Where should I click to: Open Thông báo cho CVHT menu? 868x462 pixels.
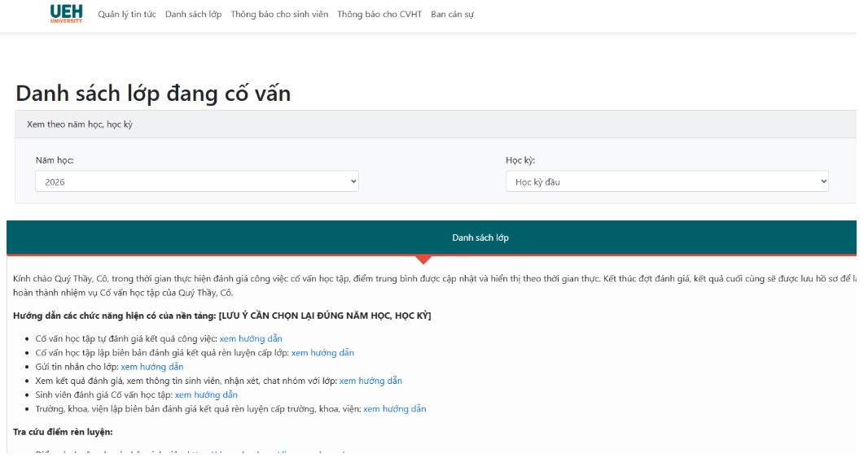pos(379,15)
